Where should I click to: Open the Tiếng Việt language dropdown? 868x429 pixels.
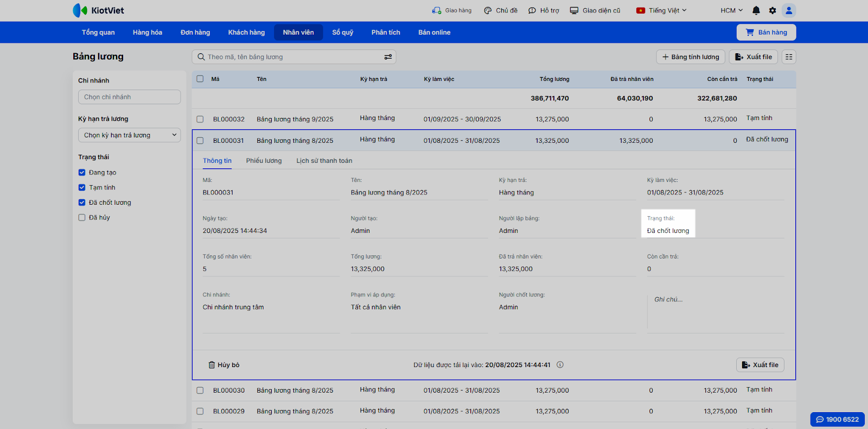(x=662, y=10)
